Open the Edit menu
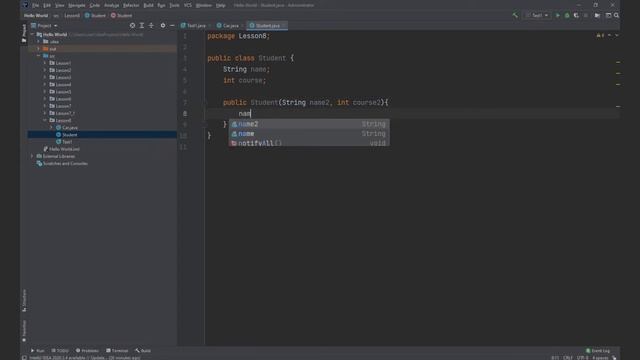 point(47,5)
